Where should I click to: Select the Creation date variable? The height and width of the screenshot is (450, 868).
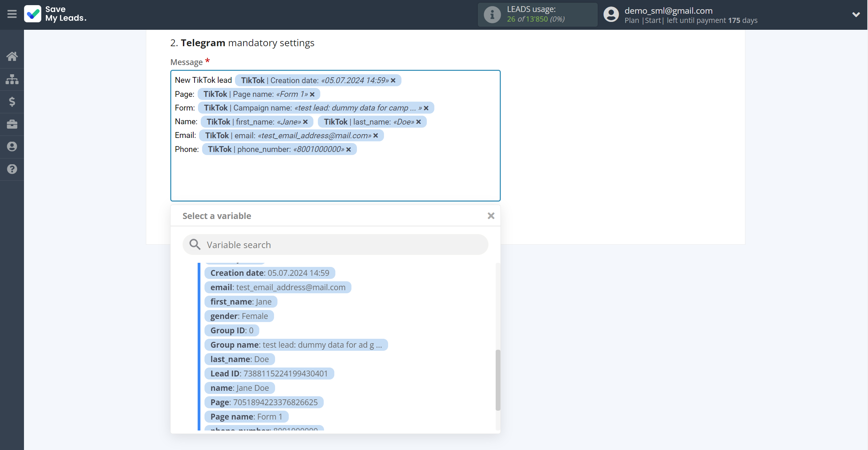coord(270,273)
